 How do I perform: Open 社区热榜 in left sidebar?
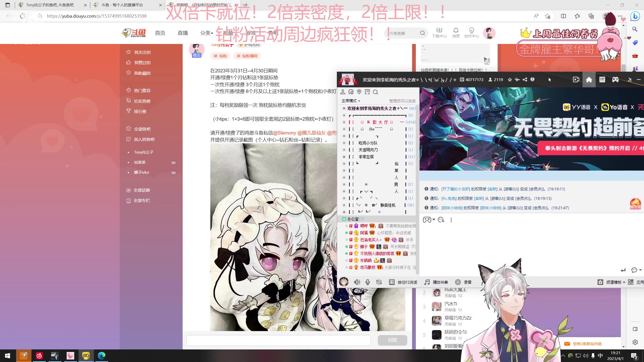tap(142, 101)
